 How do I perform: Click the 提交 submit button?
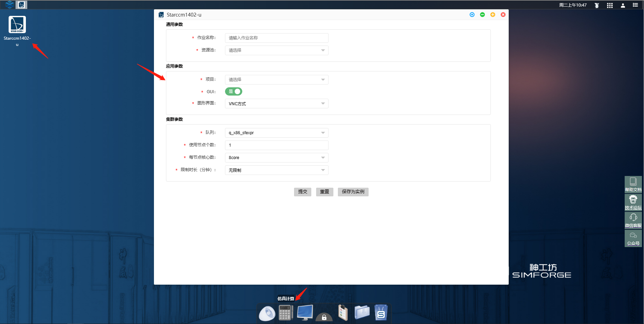coord(303,192)
